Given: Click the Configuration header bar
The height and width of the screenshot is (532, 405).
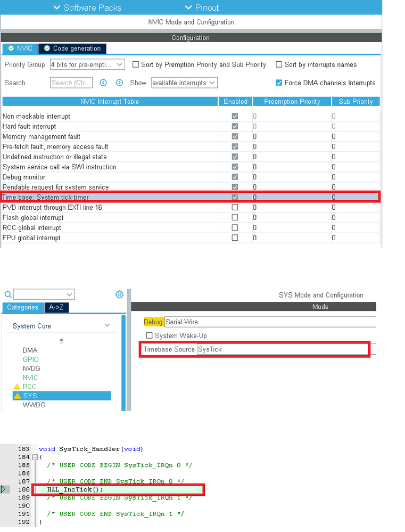Looking at the screenshot, I should (x=191, y=38).
